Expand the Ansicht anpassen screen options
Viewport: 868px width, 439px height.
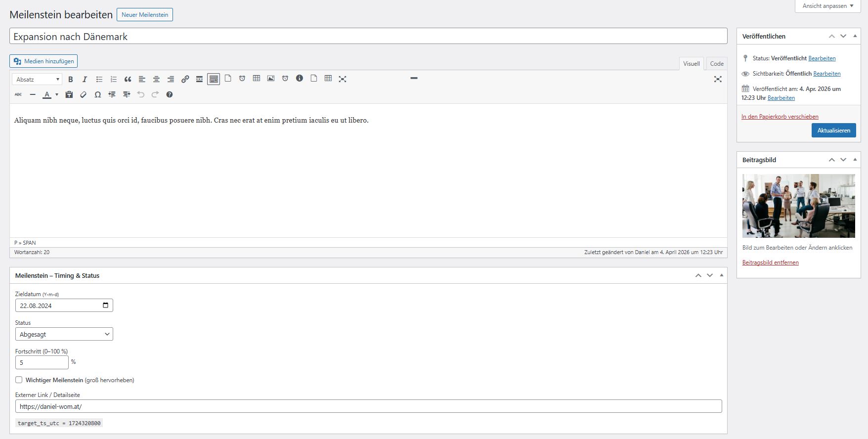(x=828, y=6)
